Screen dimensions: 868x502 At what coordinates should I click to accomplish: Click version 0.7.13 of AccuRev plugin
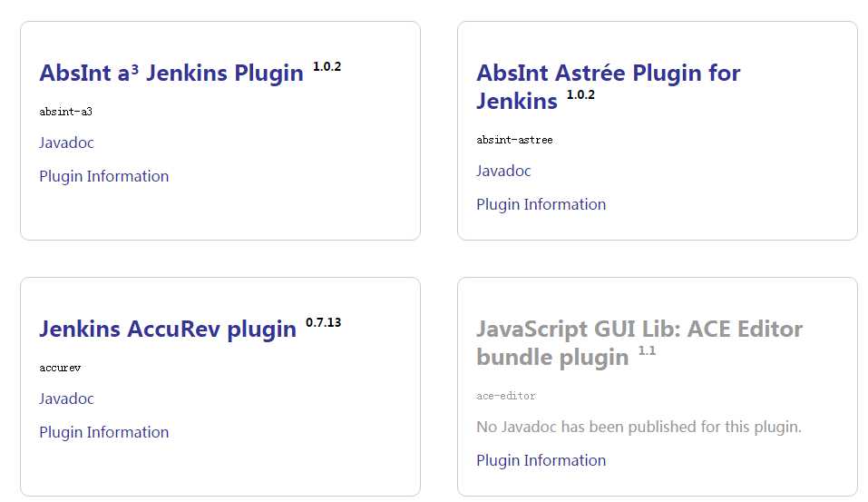point(323,322)
